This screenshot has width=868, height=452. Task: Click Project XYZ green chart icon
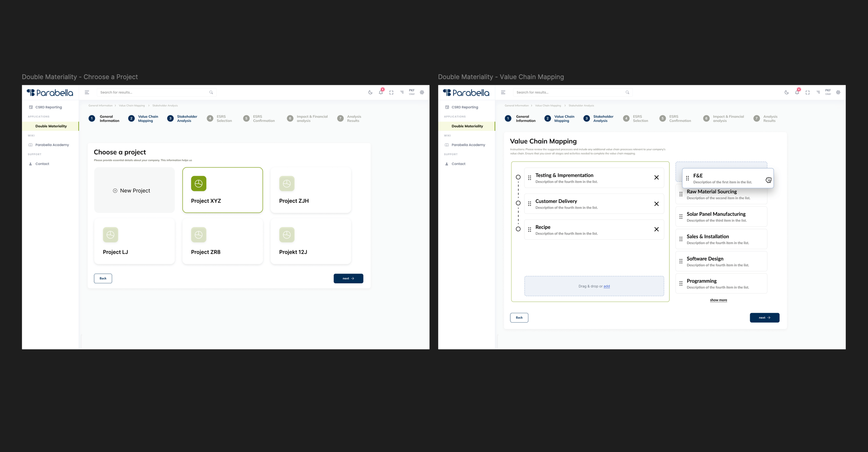point(199,183)
